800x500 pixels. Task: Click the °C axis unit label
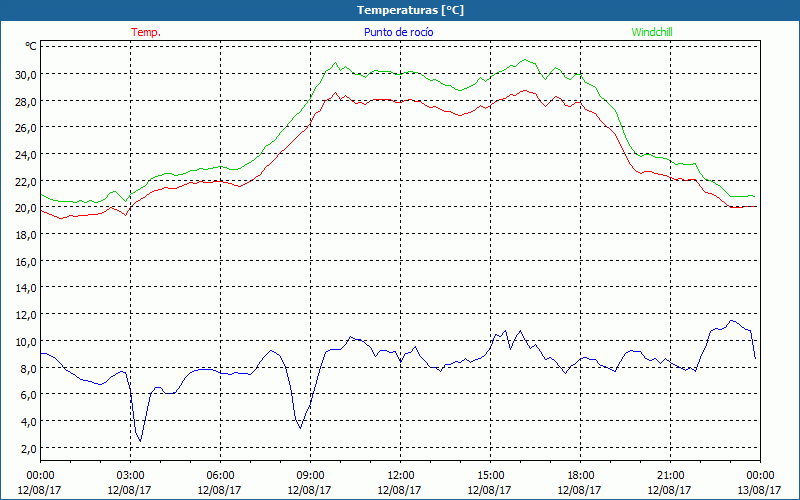pyautogui.click(x=31, y=46)
